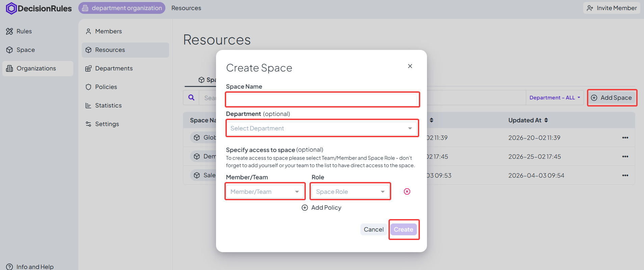Click the search magnifier icon
This screenshot has width=644, height=270.
pos(191,98)
